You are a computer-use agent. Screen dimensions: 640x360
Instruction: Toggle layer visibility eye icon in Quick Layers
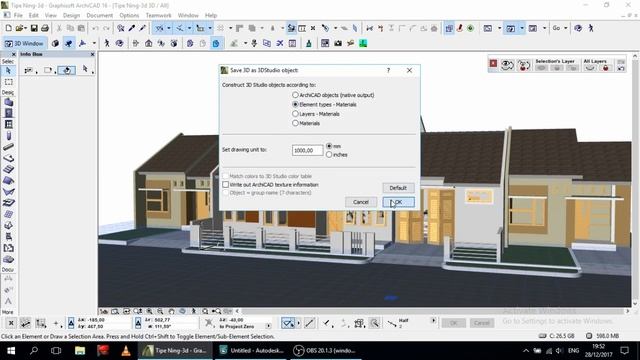tap(507, 65)
